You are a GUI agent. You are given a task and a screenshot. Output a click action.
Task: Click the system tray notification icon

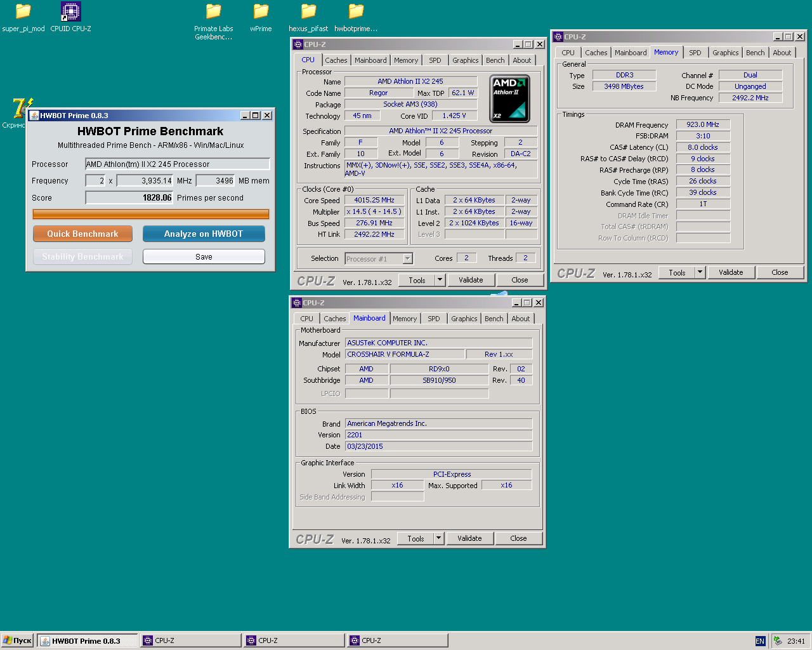tap(778, 641)
